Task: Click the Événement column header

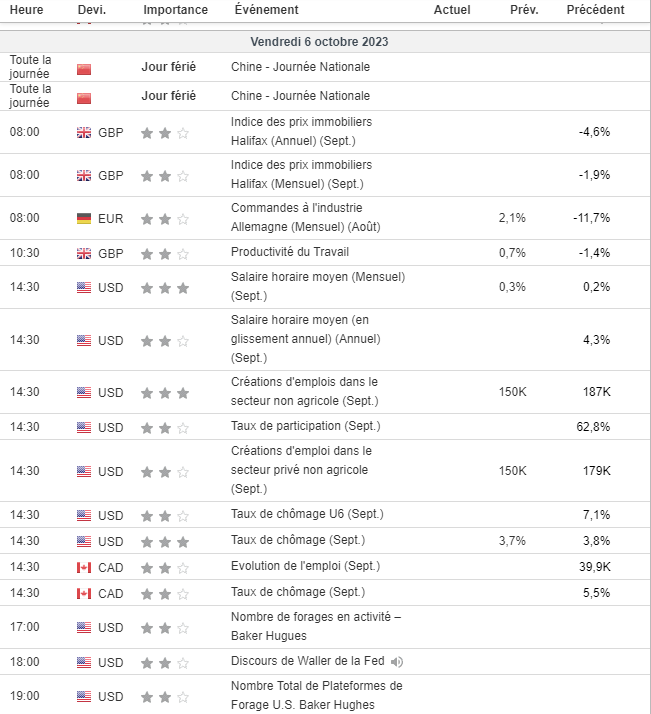Action: click(x=266, y=10)
